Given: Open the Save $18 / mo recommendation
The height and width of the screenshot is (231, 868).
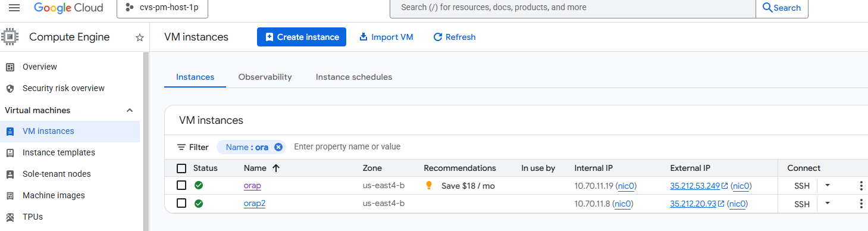Looking at the screenshot, I should (x=468, y=186).
